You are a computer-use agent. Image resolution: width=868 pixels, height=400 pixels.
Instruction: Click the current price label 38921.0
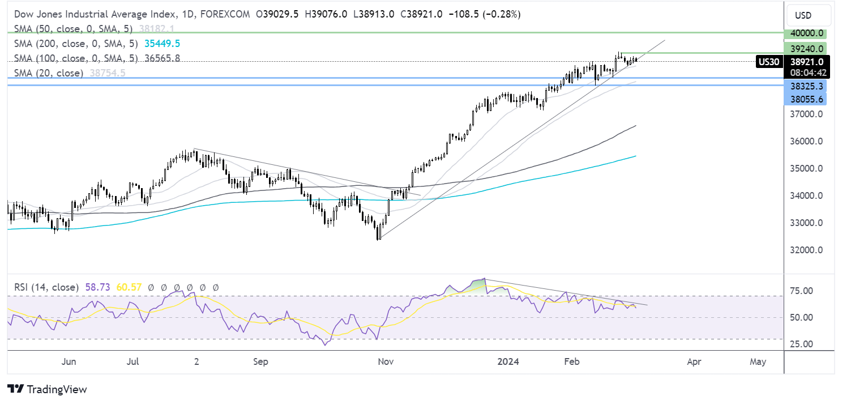[x=807, y=61]
